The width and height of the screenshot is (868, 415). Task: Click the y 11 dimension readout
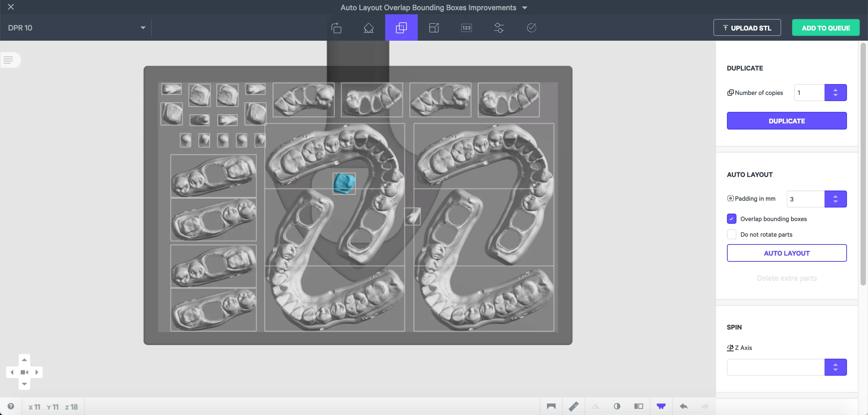(53, 407)
